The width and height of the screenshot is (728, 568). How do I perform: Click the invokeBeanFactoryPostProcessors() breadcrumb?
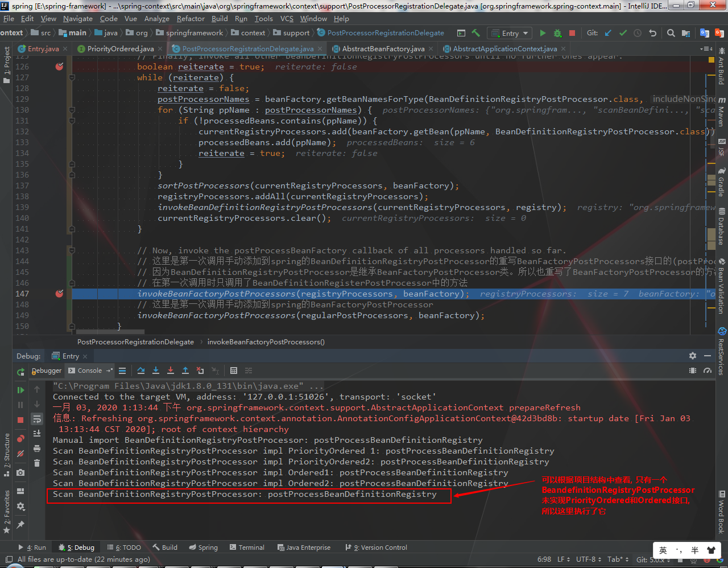(x=266, y=342)
